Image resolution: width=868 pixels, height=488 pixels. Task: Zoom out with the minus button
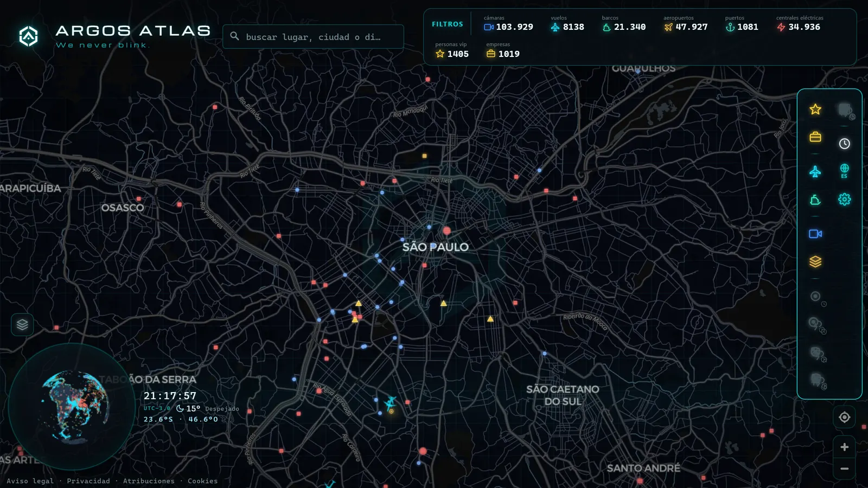[844, 468]
